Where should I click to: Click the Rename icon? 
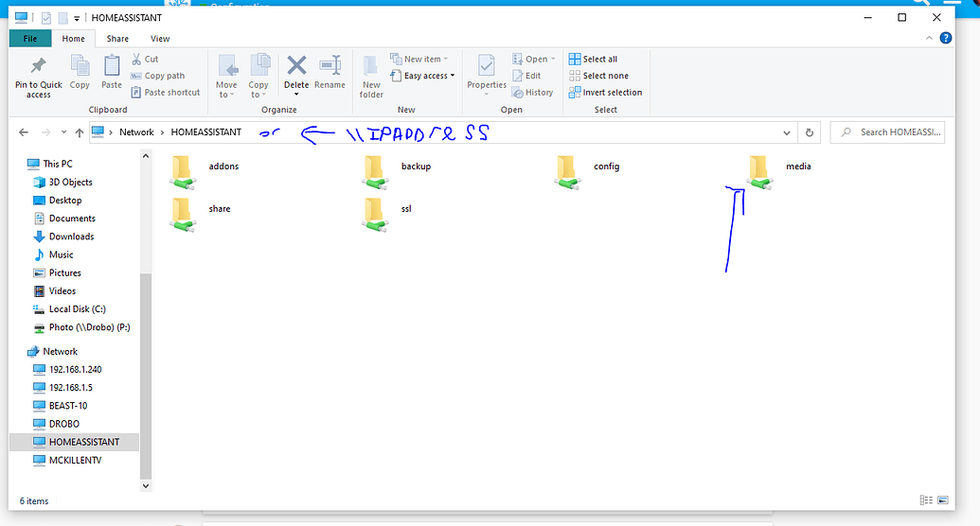(330, 65)
